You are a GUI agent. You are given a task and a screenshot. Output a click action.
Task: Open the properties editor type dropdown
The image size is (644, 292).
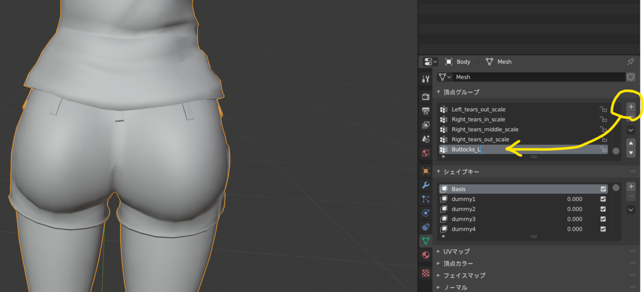(x=430, y=62)
